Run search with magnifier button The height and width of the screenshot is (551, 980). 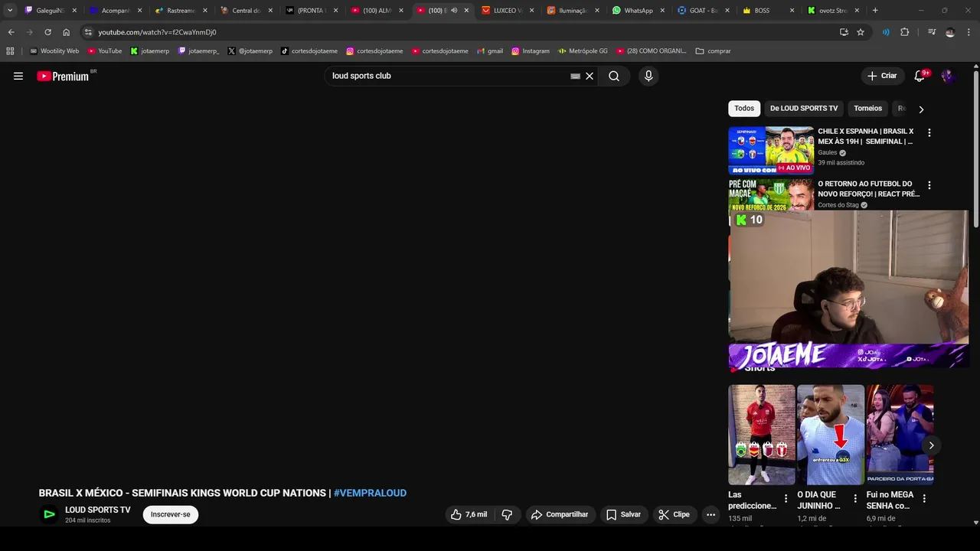click(x=614, y=76)
